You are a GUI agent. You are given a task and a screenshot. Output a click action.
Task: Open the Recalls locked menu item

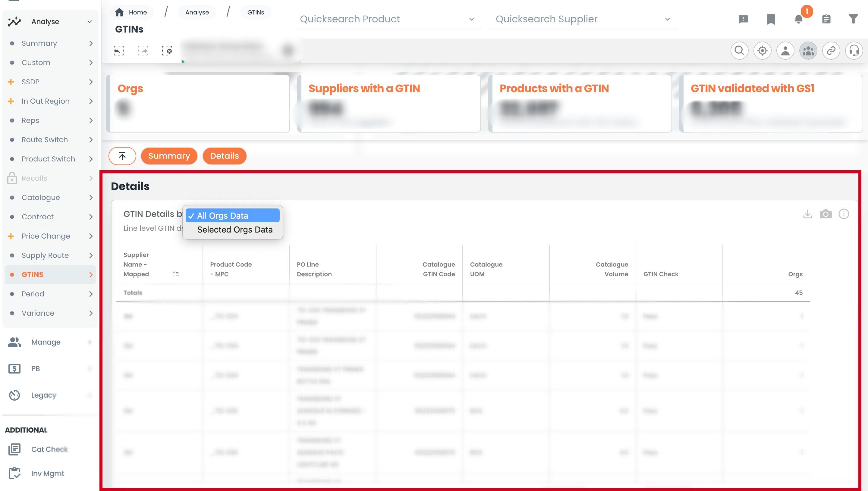point(50,178)
